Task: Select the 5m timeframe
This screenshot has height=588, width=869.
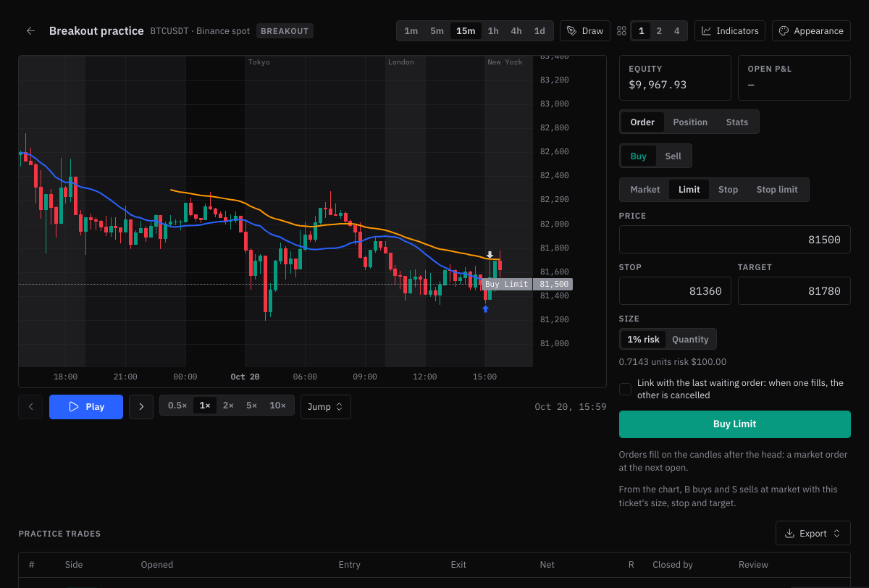Action: click(437, 31)
